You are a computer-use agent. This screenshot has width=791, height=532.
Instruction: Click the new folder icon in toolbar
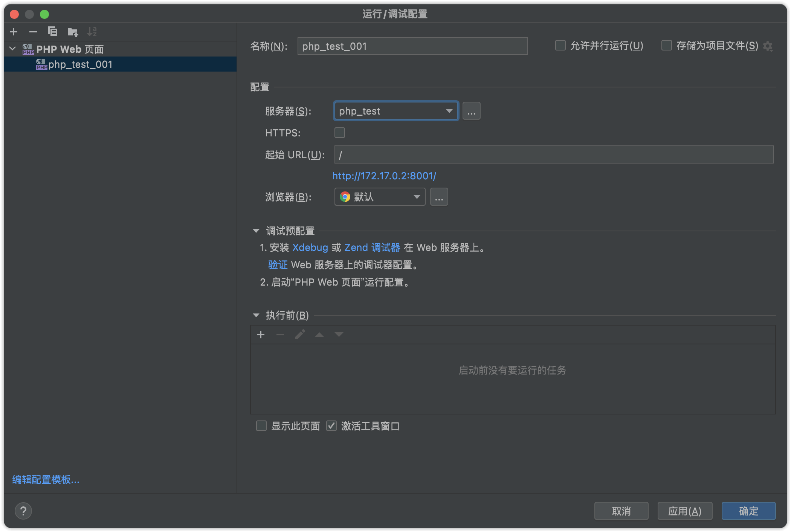(72, 32)
